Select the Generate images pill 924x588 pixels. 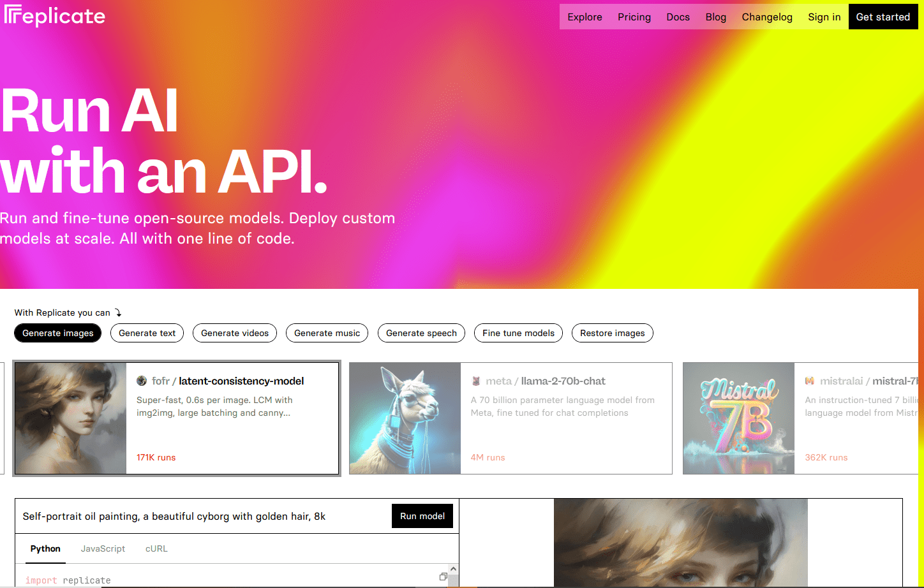(57, 333)
